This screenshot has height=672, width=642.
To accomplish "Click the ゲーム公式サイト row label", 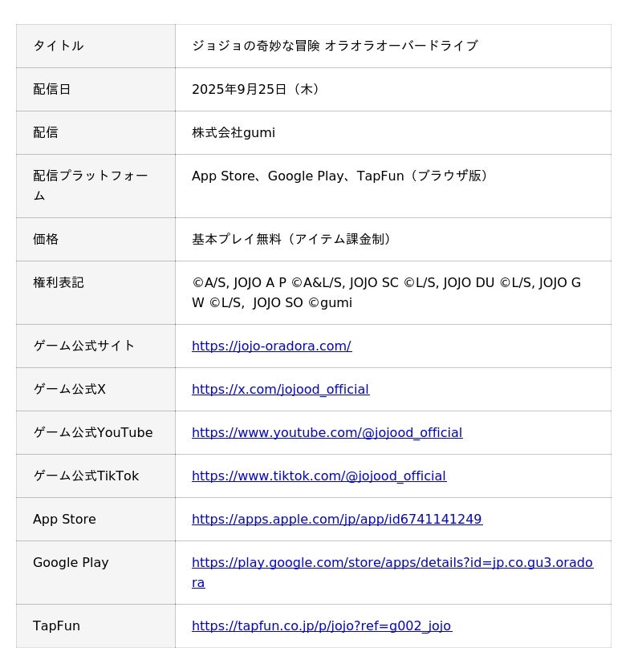I will pos(83,346).
